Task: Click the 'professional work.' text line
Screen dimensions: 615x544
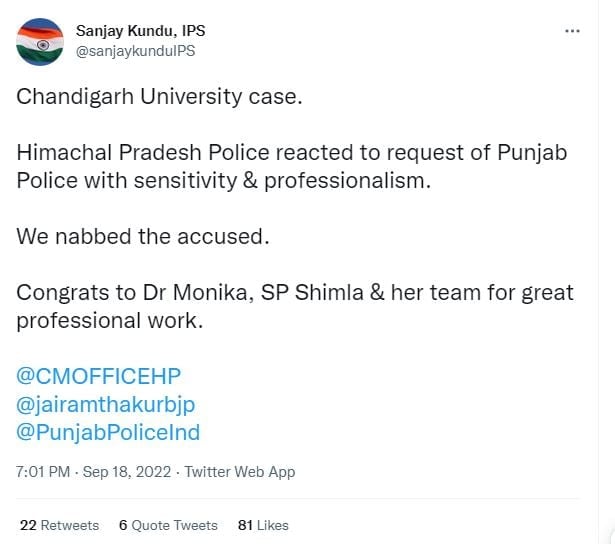Action: pos(110,321)
